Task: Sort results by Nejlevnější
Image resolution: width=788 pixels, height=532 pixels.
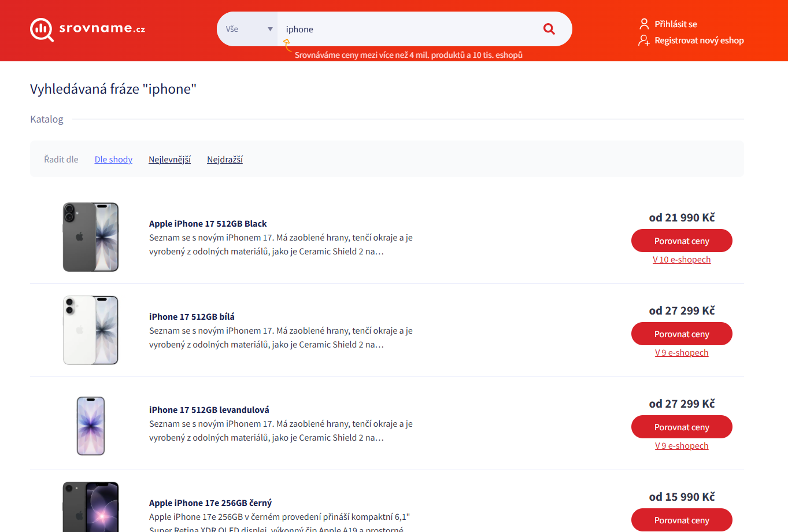Action: [x=169, y=160]
